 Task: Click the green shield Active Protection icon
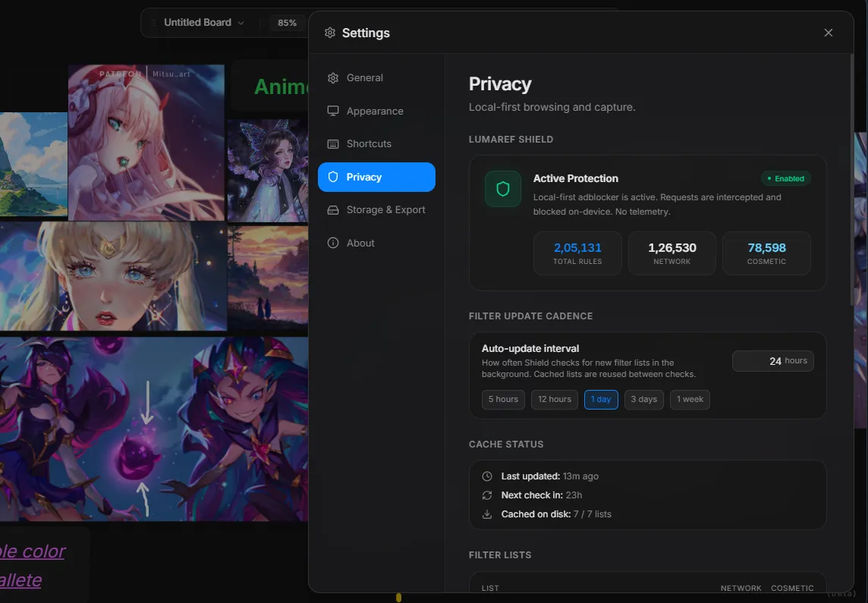pyautogui.click(x=502, y=189)
